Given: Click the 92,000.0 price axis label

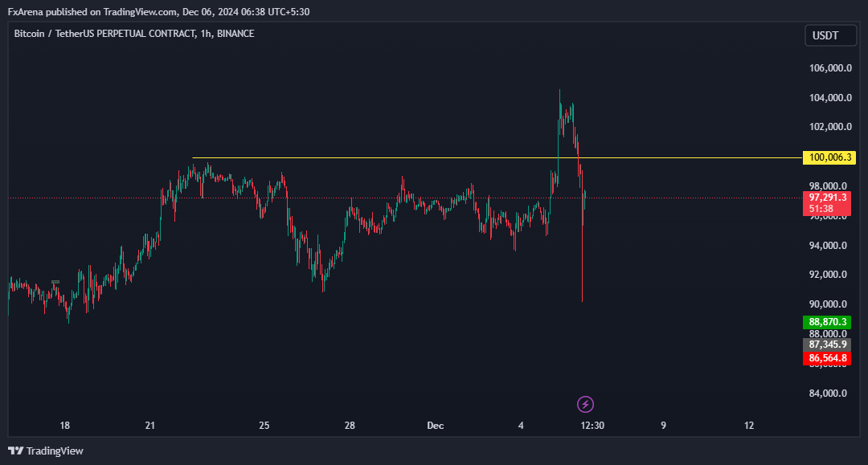Looking at the screenshot, I should (828, 274).
